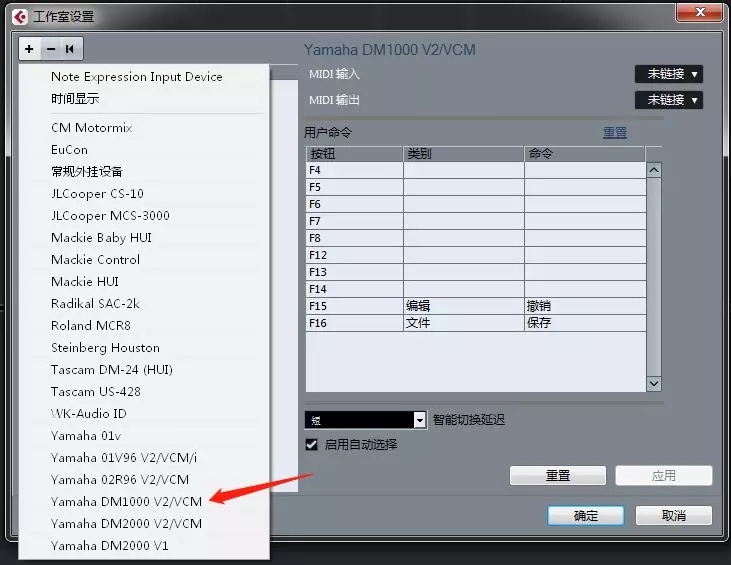The width and height of the screenshot is (731, 565).
Task: Choose Mackie Control in device list
Action: pos(95,259)
